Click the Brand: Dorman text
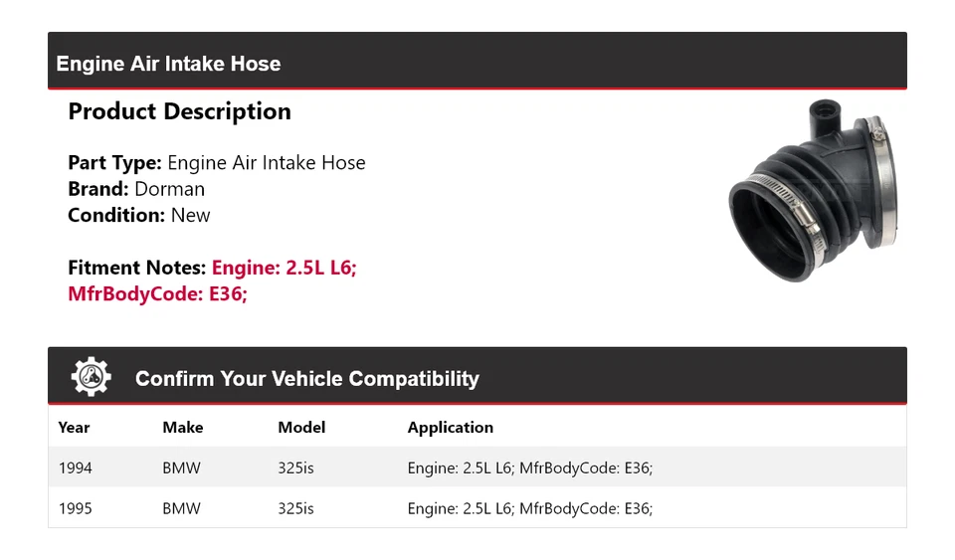 136,189
